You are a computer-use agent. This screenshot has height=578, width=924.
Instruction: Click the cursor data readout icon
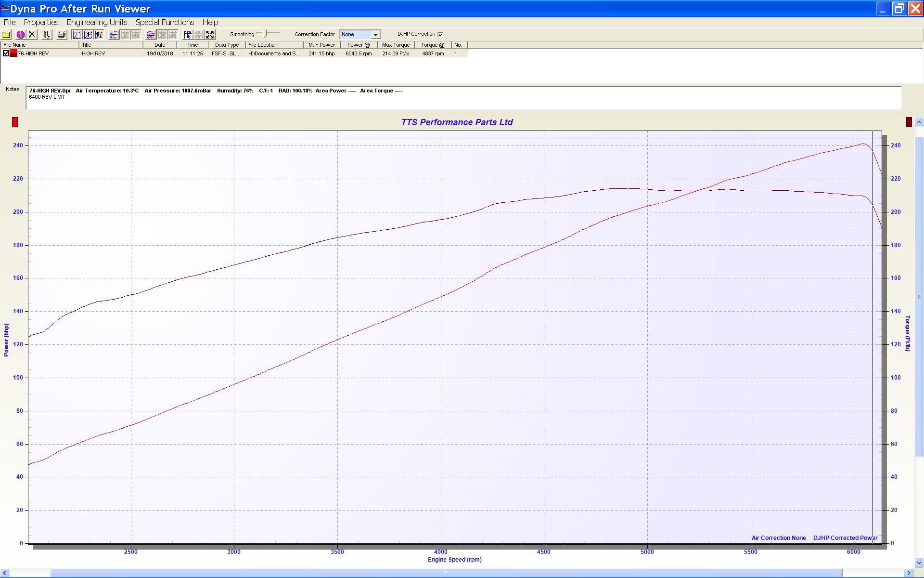coord(188,35)
